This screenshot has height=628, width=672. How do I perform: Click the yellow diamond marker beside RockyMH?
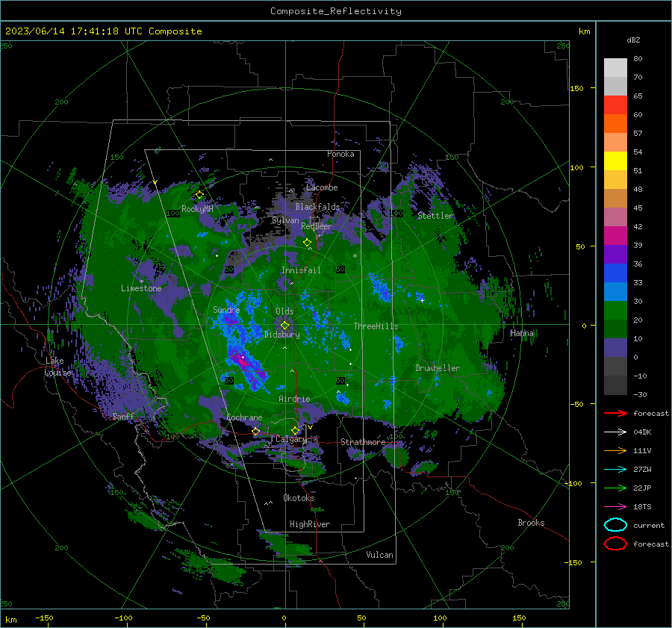(x=199, y=195)
